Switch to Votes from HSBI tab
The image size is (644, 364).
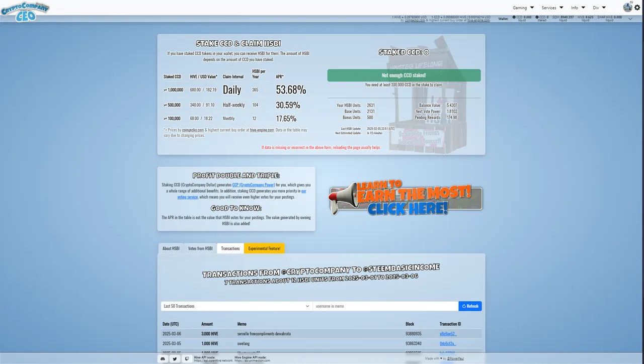tap(200, 248)
